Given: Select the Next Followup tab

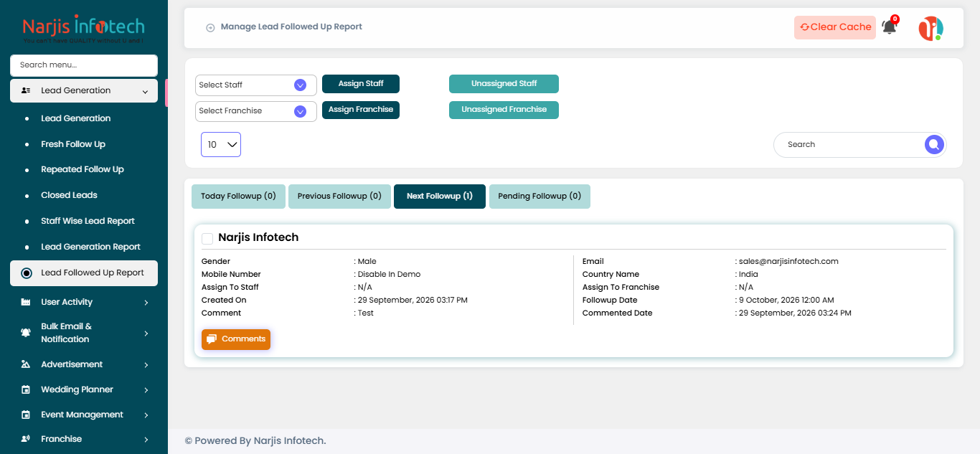Looking at the screenshot, I should coord(440,197).
